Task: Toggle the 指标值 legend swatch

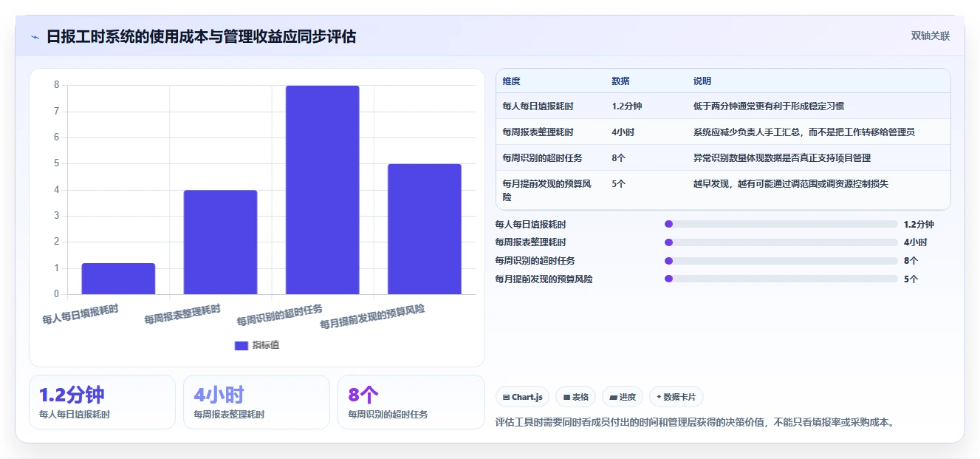Action: pyautogui.click(x=241, y=345)
